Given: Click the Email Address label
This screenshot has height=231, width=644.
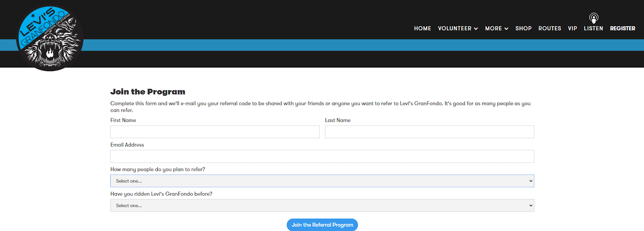Looking at the screenshot, I should tap(127, 145).
